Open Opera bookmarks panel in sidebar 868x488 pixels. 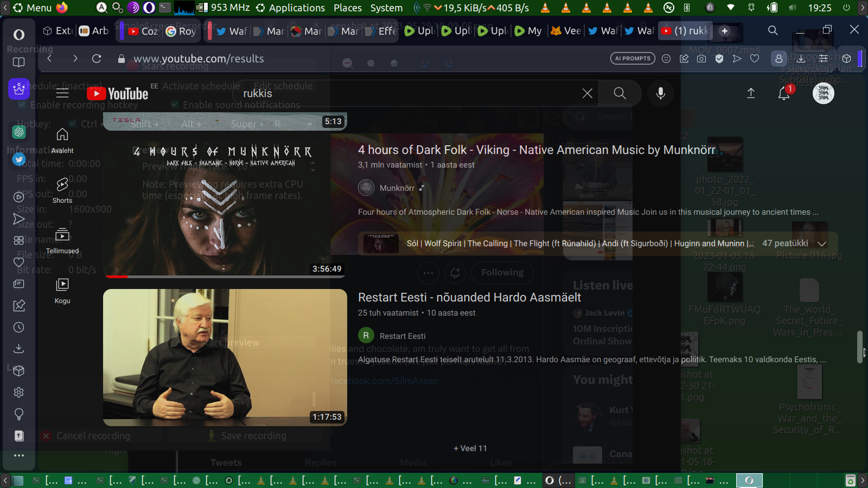19,62
